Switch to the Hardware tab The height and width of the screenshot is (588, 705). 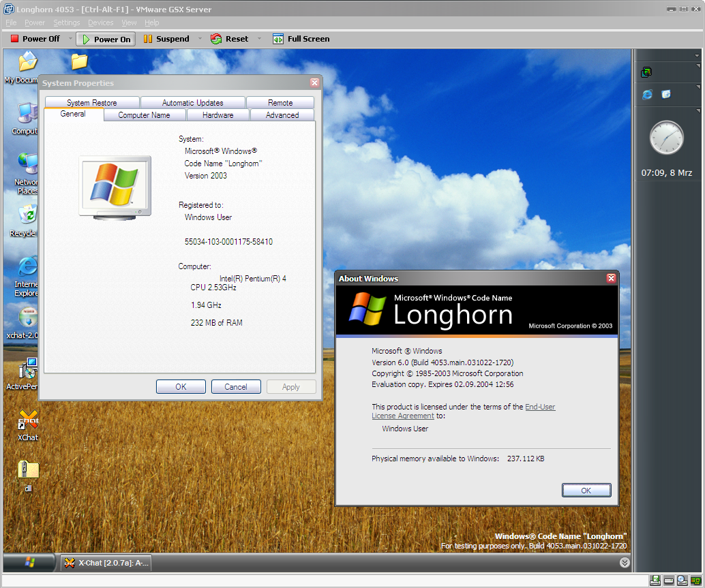point(218,115)
